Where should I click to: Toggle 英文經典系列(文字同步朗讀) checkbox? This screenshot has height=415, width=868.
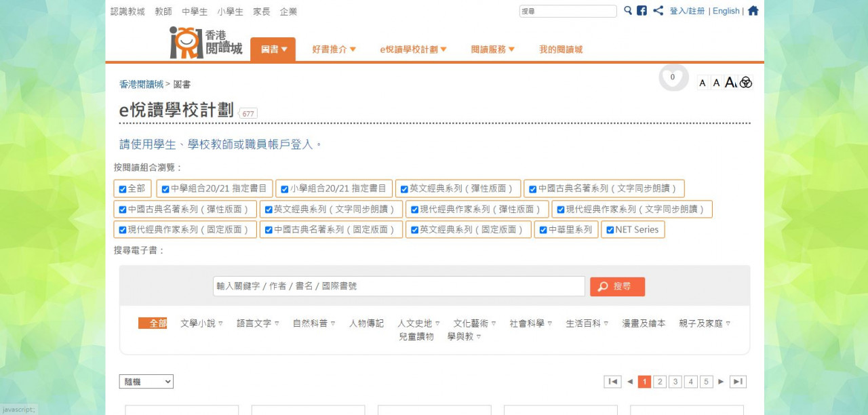pyautogui.click(x=269, y=210)
